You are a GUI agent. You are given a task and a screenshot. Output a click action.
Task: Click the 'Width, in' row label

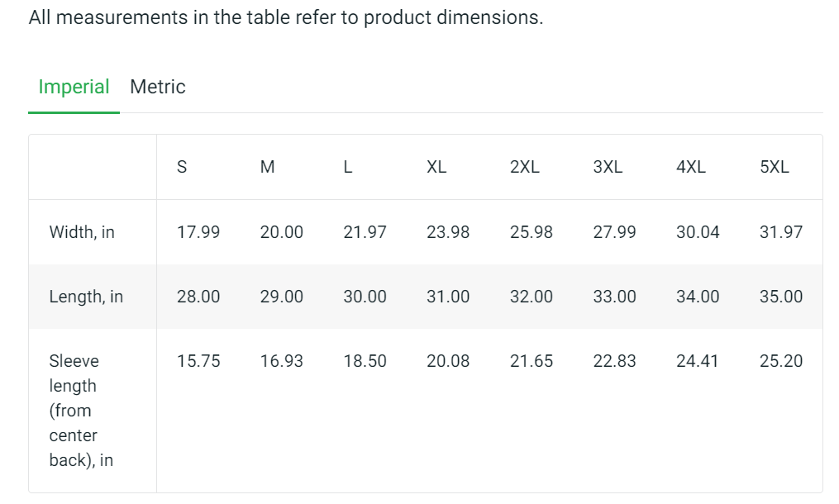tap(82, 232)
